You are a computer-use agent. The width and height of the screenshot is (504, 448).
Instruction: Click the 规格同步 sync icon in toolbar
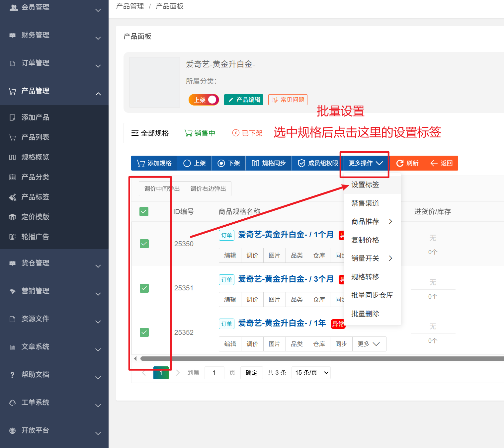pyautogui.click(x=255, y=163)
